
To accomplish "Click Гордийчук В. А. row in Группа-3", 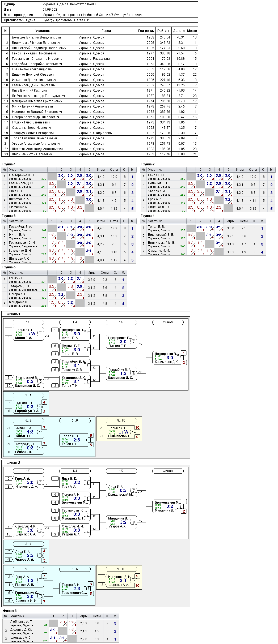I will click(69, 228).
